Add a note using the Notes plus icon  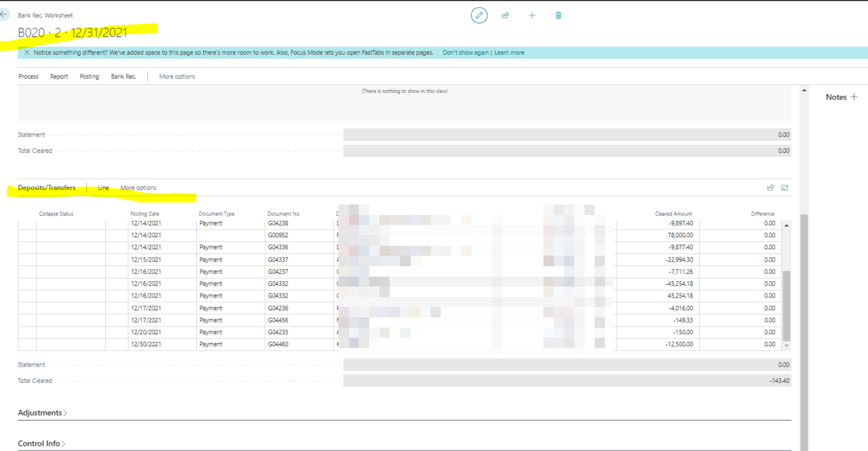[855, 96]
